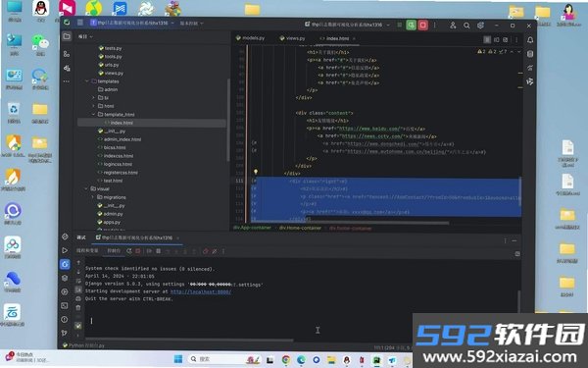Open the Code With Me user icon
Image resolution: width=588 pixels, height=368 pixels.
pos(453,26)
